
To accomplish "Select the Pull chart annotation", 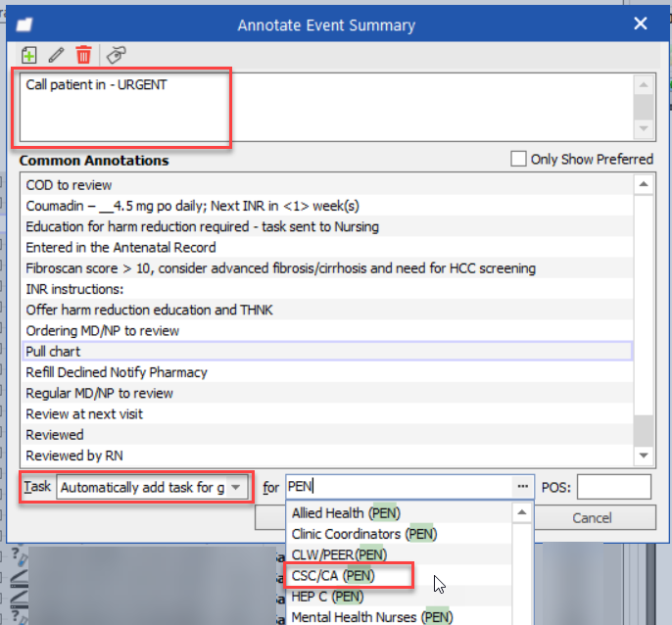I will point(54,352).
